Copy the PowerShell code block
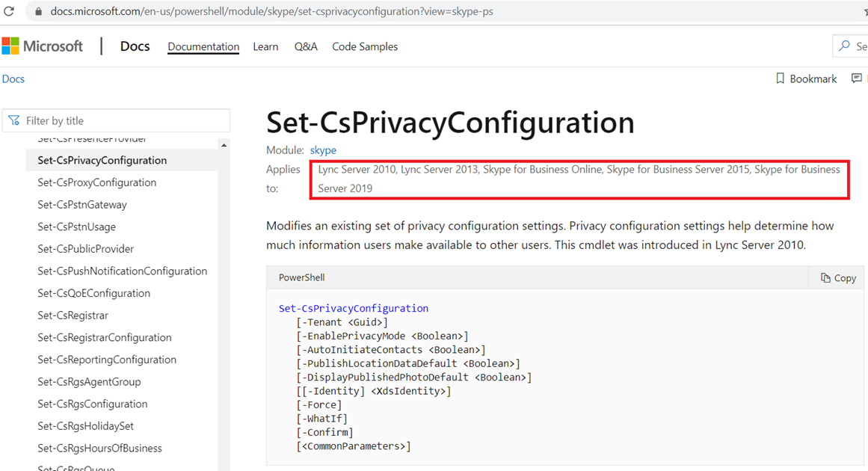This screenshot has width=868, height=471. coord(838,278)
